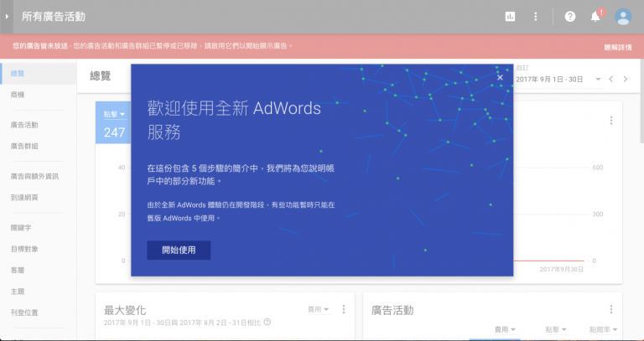Open 廣告與額外資訊 in the sidebar
The height and width of the screenshot is (341, 644).
click(x=34, y=177)
